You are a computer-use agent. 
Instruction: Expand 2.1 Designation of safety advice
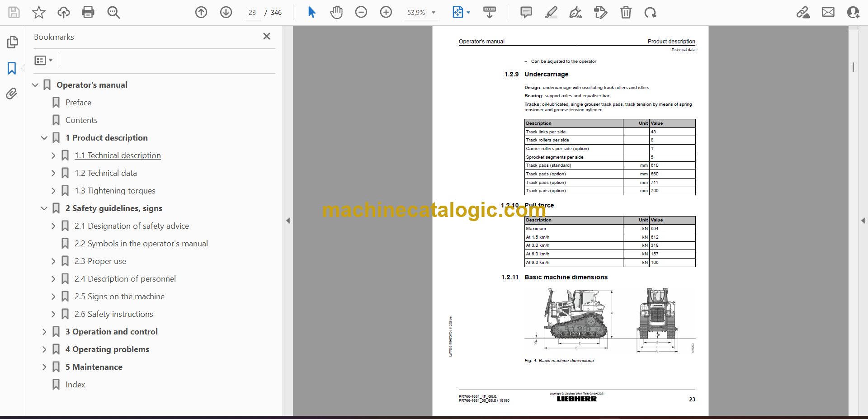coord(53,226)
